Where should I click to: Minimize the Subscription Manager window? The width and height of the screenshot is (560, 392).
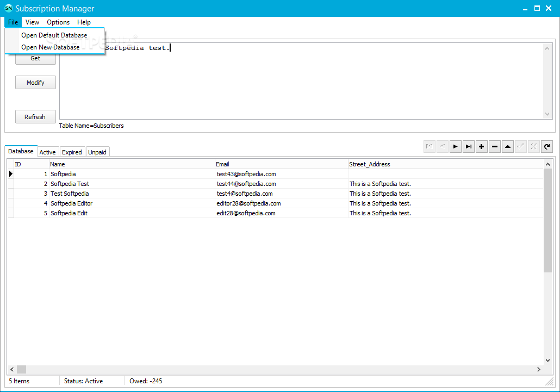525,9
